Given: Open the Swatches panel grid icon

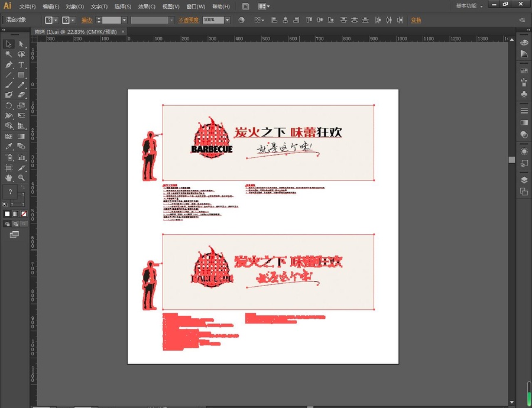Looking at the screenshot, I should (524, 70).
